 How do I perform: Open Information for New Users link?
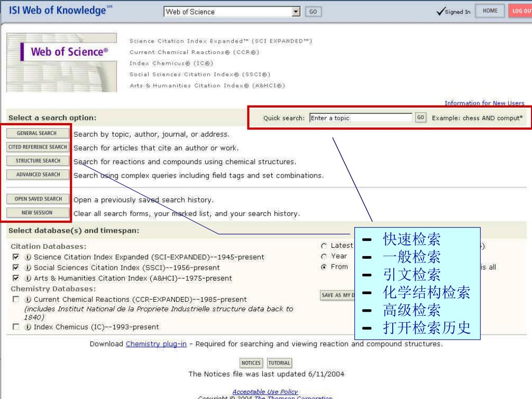click(x=484, y=103)
